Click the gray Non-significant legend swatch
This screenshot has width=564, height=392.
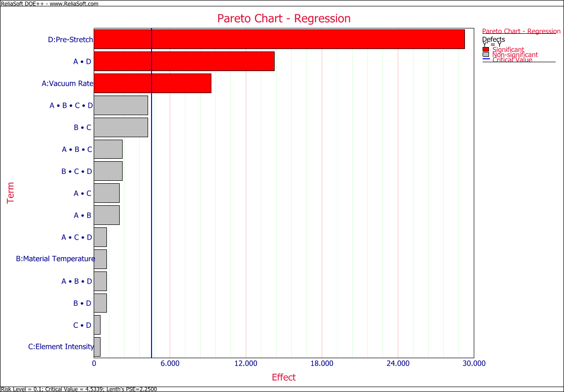point(486,54)
